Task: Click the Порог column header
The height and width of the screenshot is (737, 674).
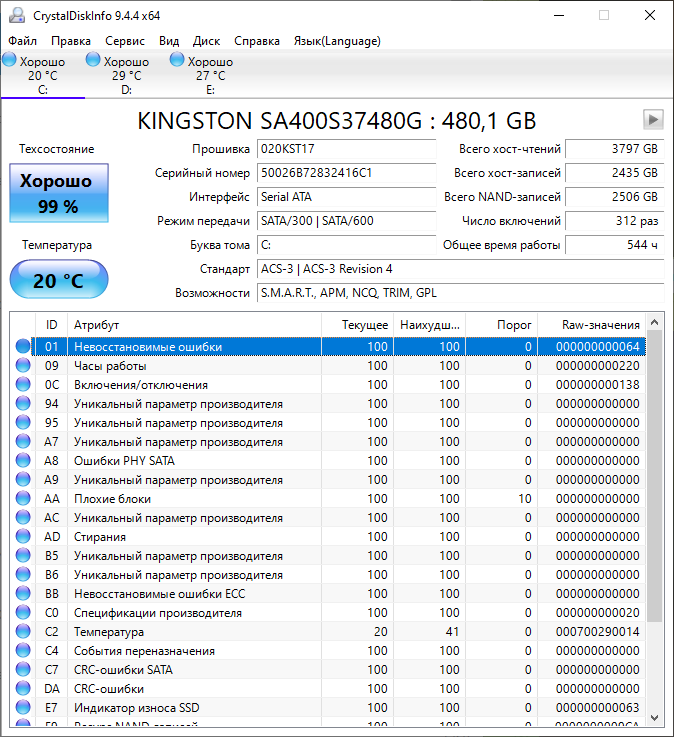Action: coord(502,325)
